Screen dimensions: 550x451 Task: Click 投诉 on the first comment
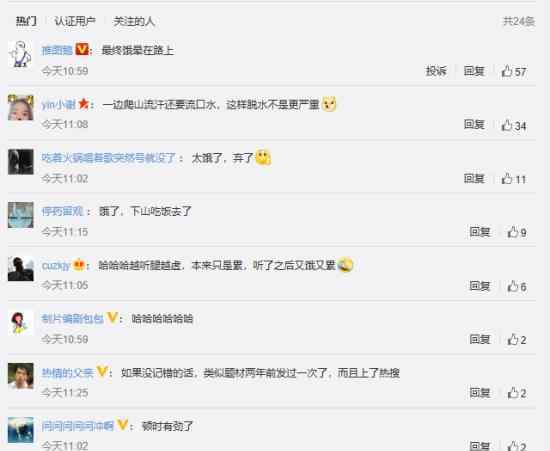click(x=436, y=71)
